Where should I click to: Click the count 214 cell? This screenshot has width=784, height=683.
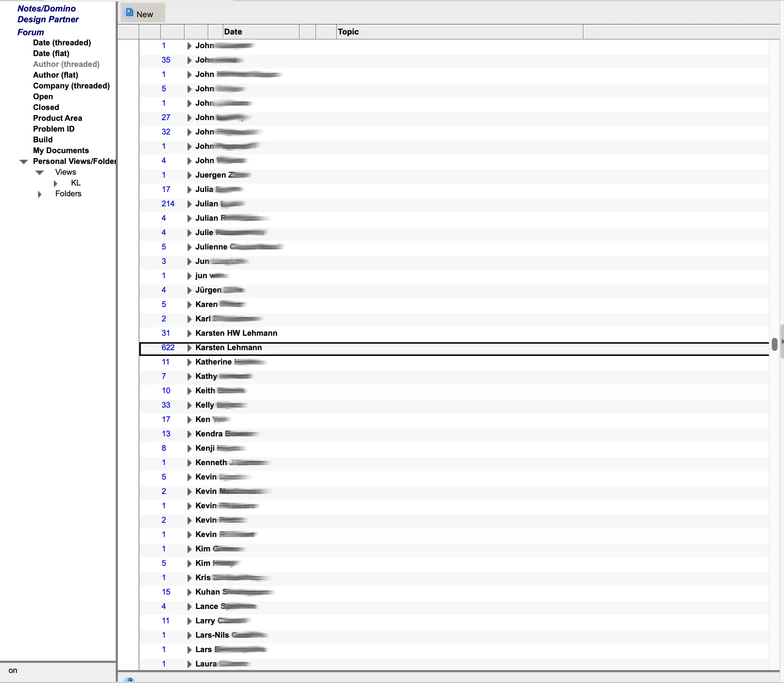pos(168,204)
